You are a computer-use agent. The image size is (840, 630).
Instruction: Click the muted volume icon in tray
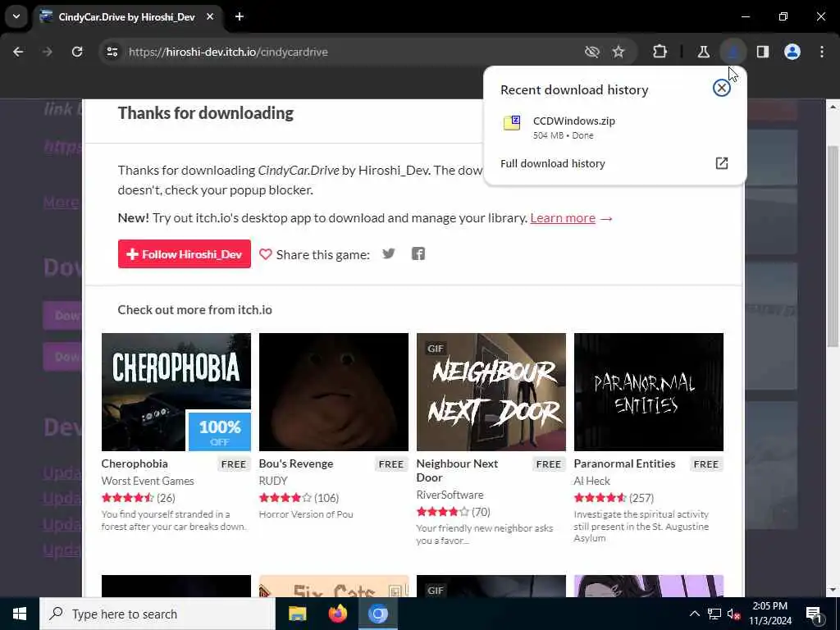pyautogui.click(x=734, y=614)
